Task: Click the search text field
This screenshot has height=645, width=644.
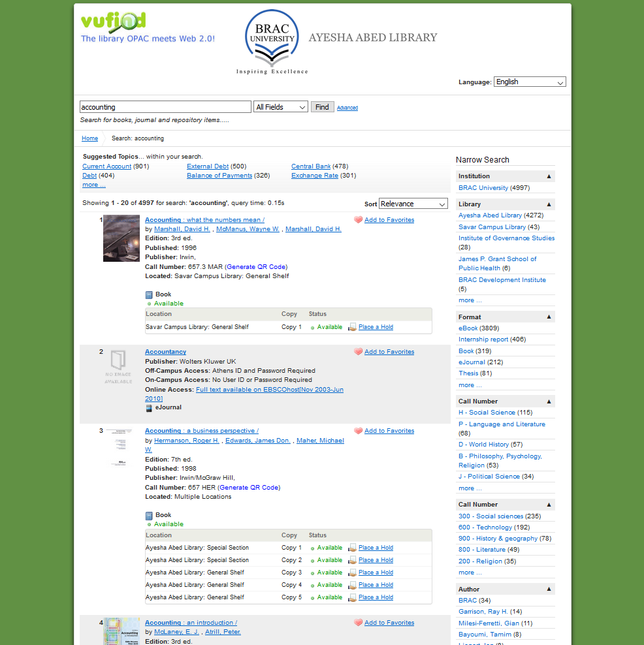Action: coord(165,107)
